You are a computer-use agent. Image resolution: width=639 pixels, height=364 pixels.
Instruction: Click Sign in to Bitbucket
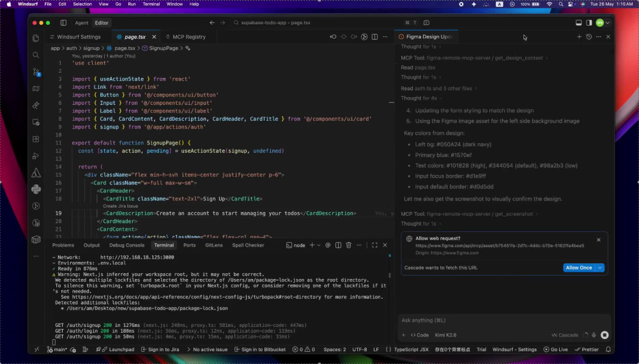pyautogui.click(x=260, y=349)
